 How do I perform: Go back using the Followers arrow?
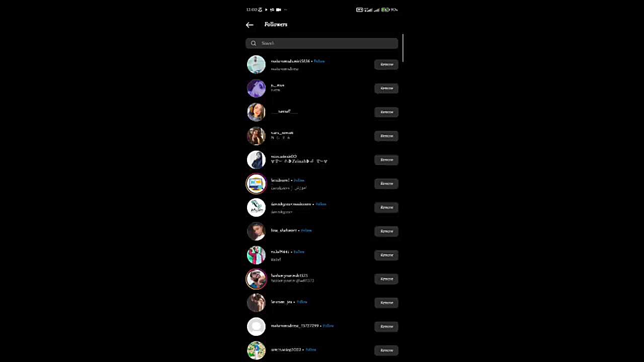[x=250, y=25]
